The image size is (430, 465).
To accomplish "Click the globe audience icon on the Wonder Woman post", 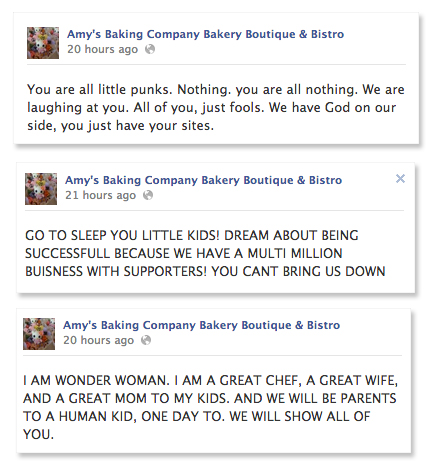I will point(146,340).
